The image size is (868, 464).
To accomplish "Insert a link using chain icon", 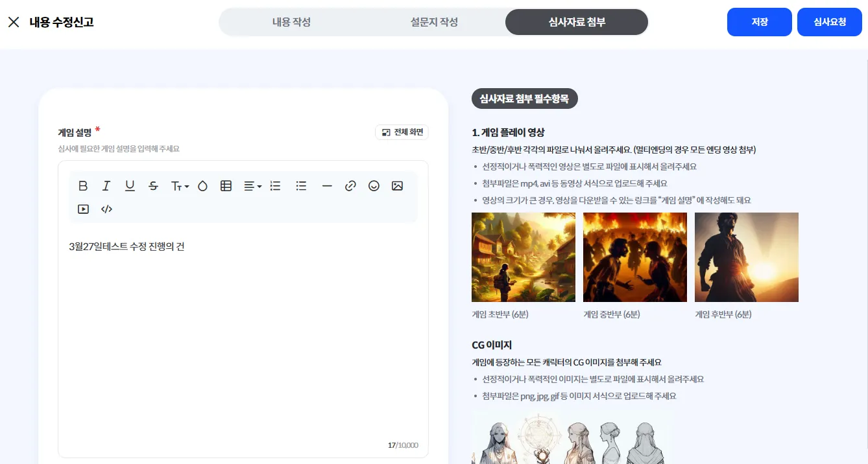I will click(350, 186).
